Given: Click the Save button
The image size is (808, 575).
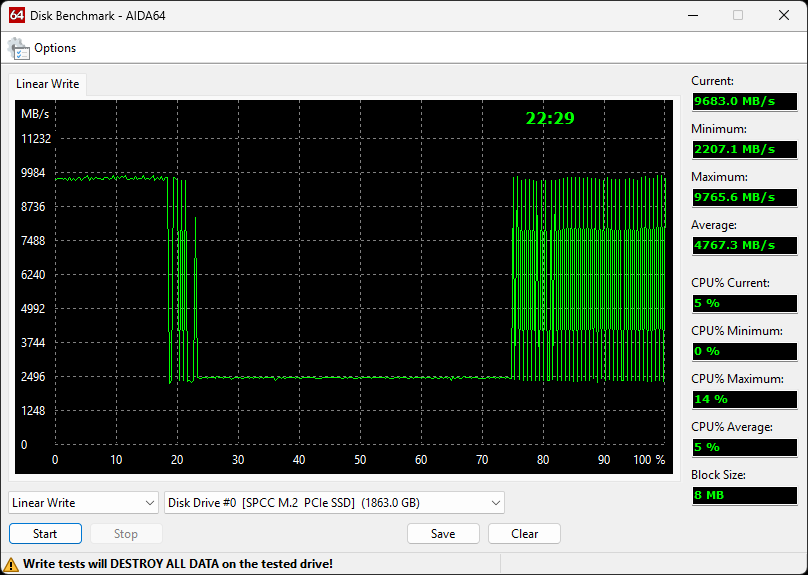Looking at the screenshot, I should coord(443,534).
